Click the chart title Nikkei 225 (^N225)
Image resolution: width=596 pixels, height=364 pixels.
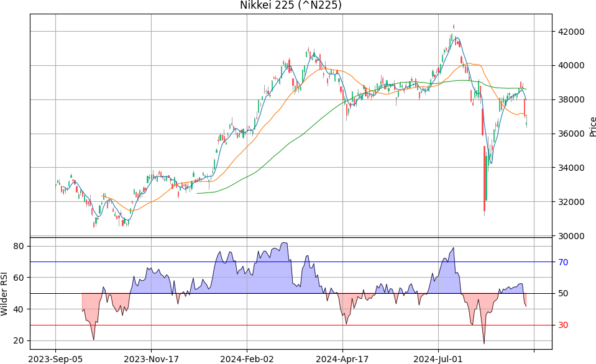click(291, 5)
